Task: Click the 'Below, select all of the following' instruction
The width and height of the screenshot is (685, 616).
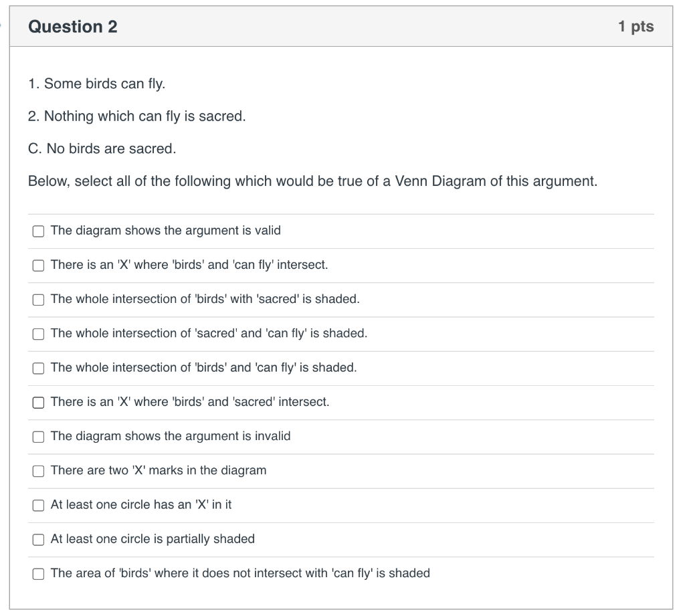Action: 312,181
